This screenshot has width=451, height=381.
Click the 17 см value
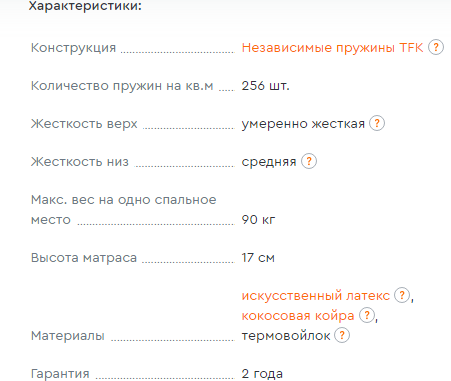click(x=258, y=258)
